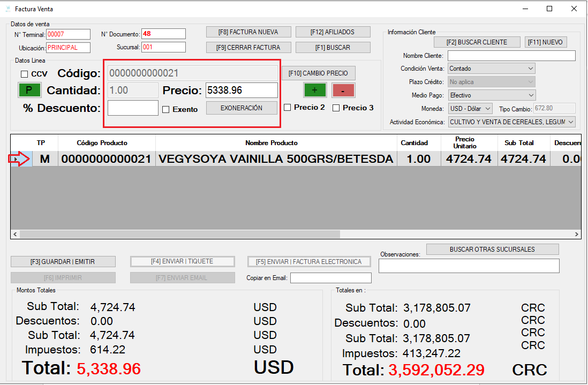Click the N° Documento field

163,34
